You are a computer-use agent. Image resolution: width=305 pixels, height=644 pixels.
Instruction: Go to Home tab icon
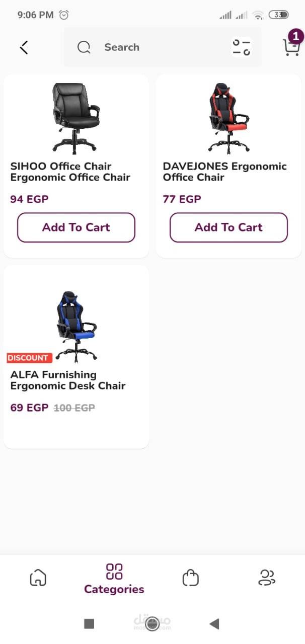(38, 578)
